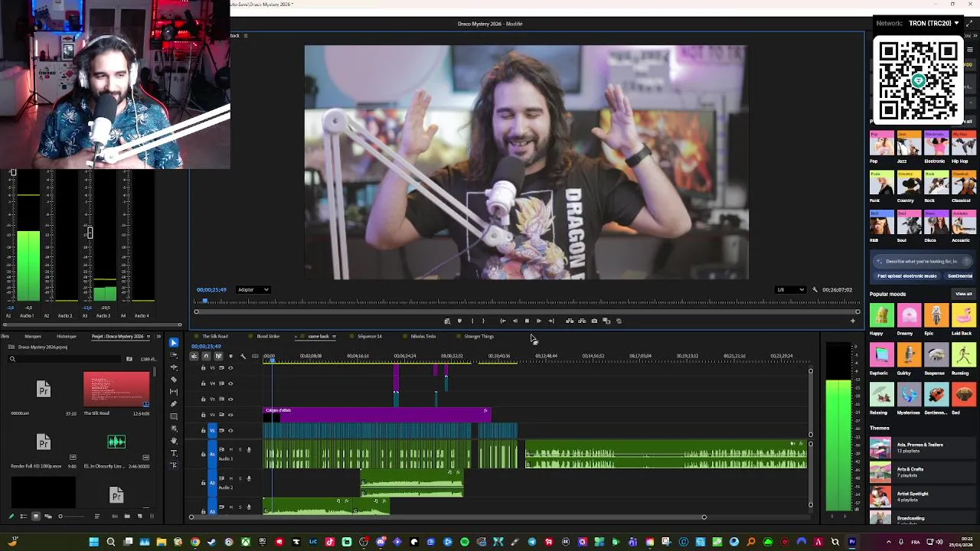Click Stop in the program monitor
Image resolution: width=980 pixels, height=551 pixels.
(527, 321)
